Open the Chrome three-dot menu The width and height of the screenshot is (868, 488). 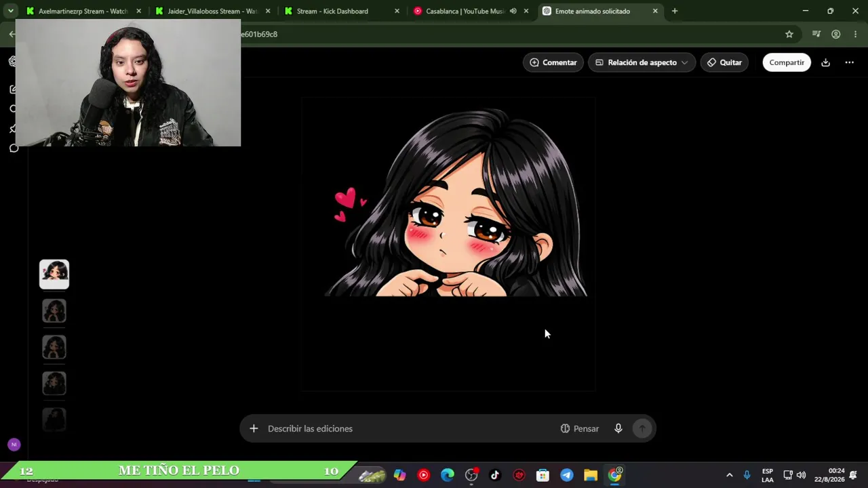[x=856, y=34]
